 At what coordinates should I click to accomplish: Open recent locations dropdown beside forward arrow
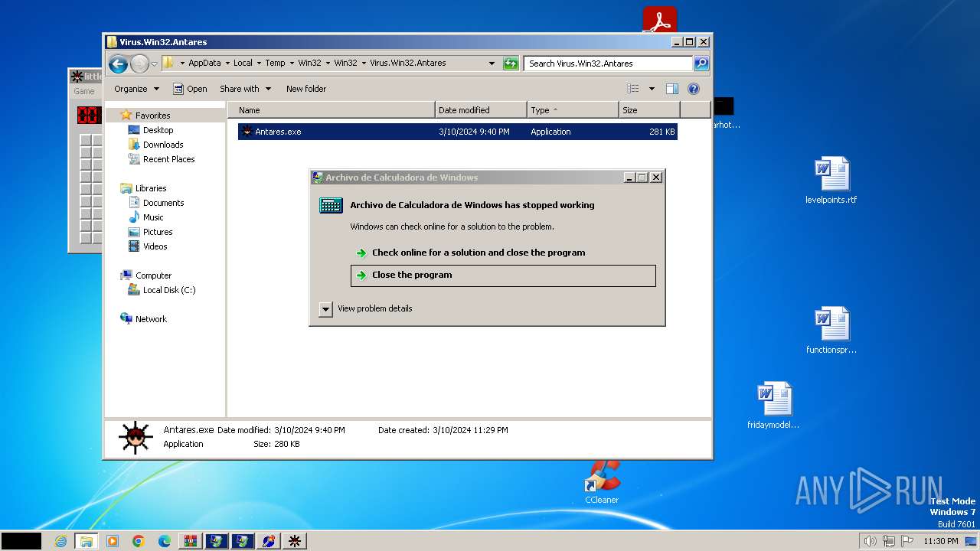point(154,64)
